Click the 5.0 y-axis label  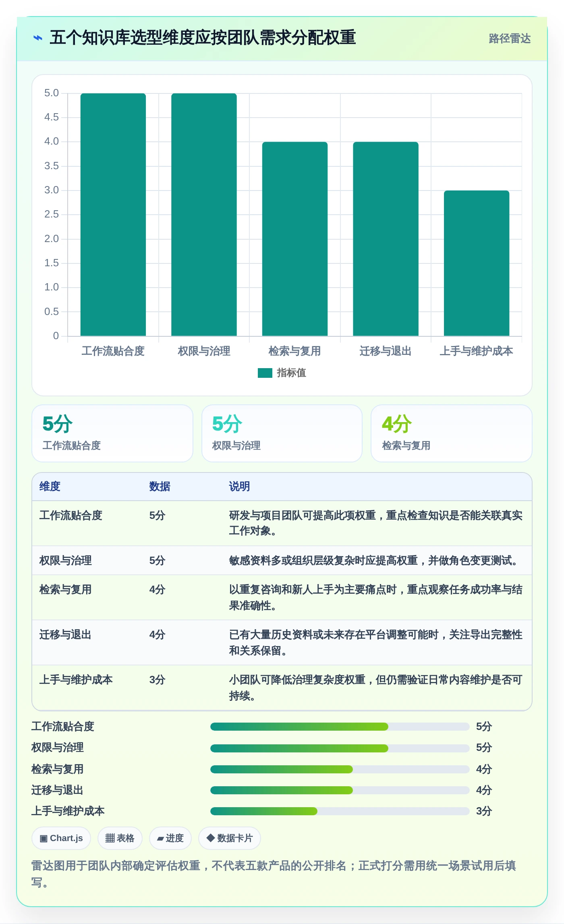[52, 93]
